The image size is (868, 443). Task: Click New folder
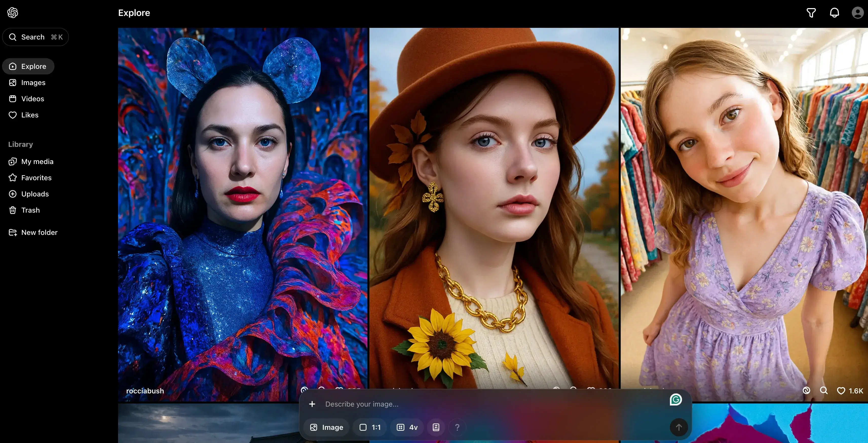tap(39, 232)
